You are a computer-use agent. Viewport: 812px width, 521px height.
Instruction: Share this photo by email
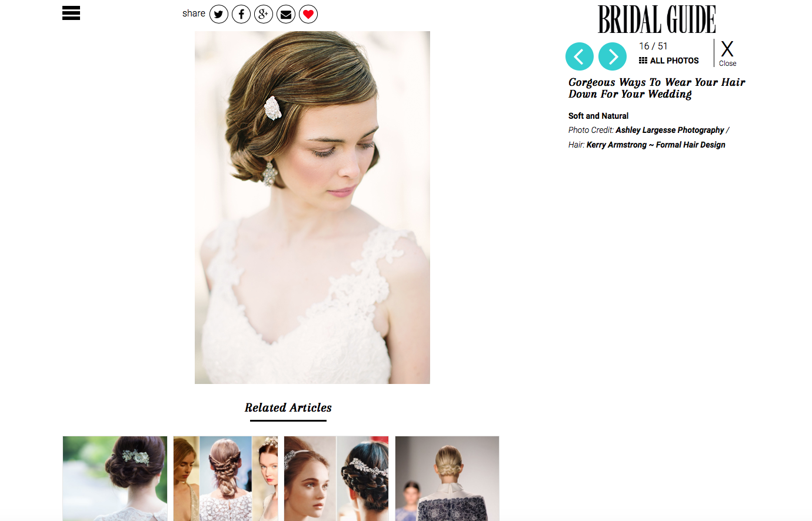coord(286,14)
